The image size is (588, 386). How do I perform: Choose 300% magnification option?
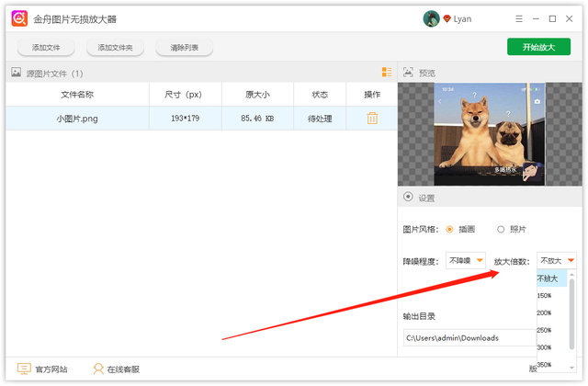point(552,347)
